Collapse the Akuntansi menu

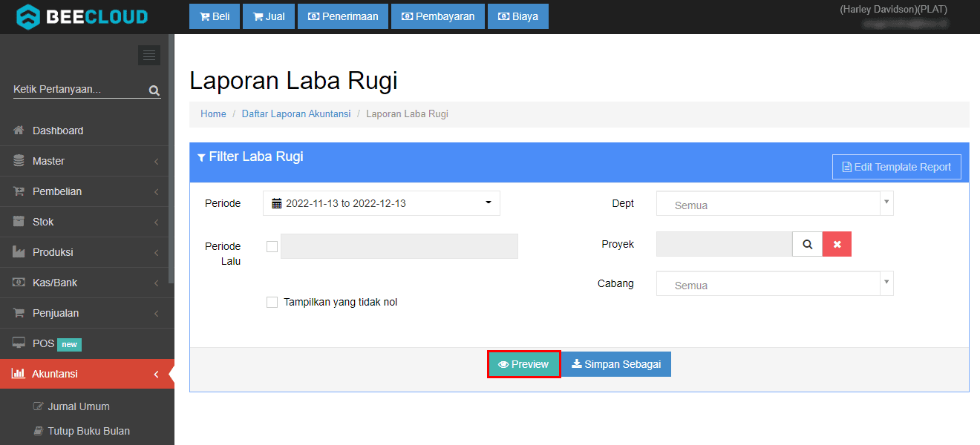point(87,374)
